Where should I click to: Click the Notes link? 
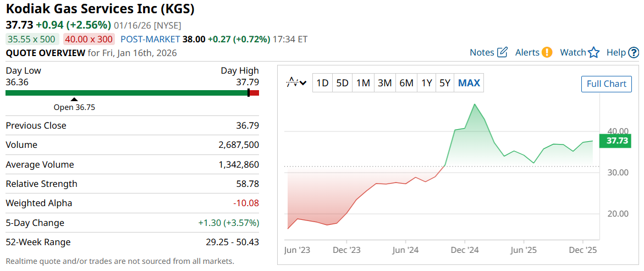pos(482,53)
